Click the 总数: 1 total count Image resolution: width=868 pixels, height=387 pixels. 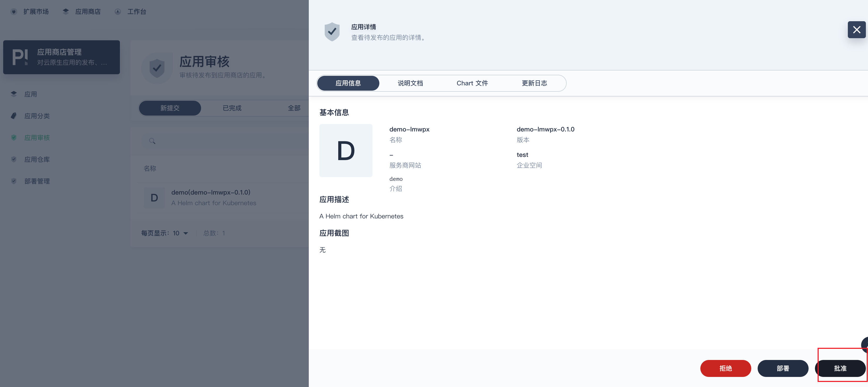tap(214, 233)
